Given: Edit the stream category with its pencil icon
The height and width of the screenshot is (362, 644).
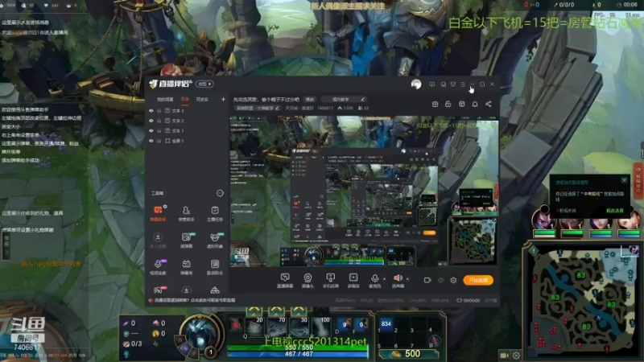Looking at the screenshot, I should coord(277,109).
